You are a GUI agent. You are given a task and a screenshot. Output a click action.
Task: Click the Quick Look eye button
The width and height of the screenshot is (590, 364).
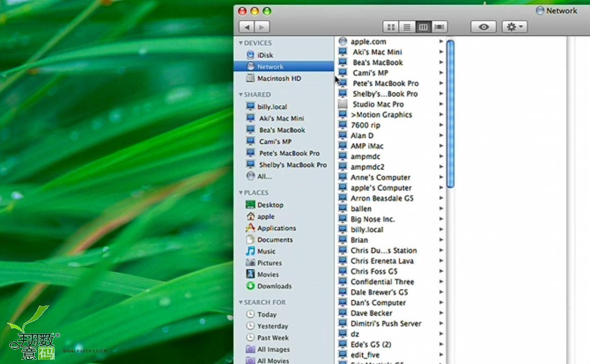484,27
